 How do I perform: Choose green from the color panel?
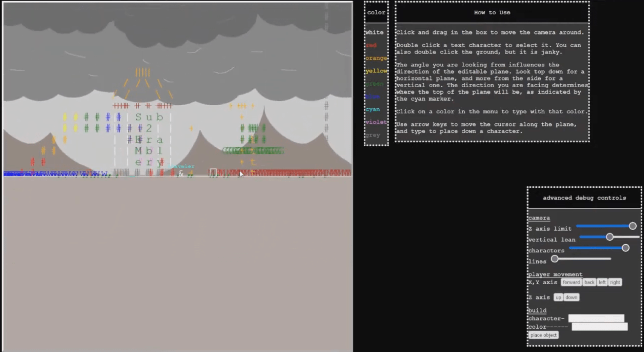[x=374, y=84]
